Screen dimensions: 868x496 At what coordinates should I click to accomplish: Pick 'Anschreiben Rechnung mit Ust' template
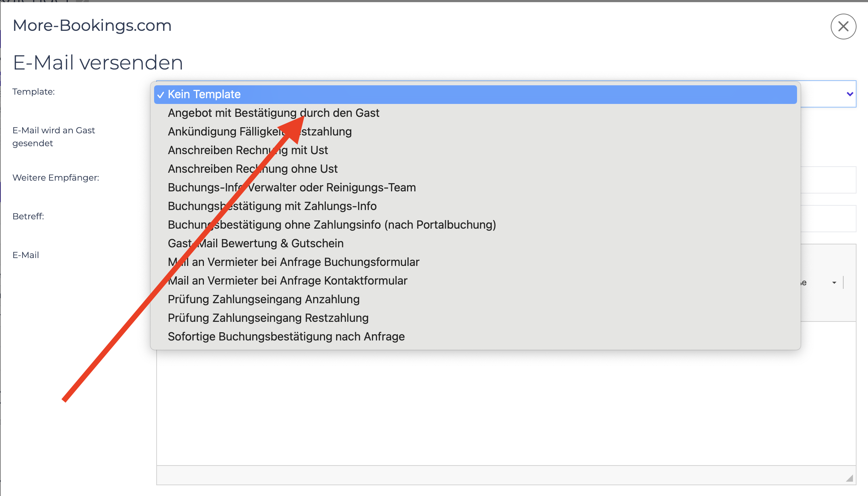coord(475,150)
